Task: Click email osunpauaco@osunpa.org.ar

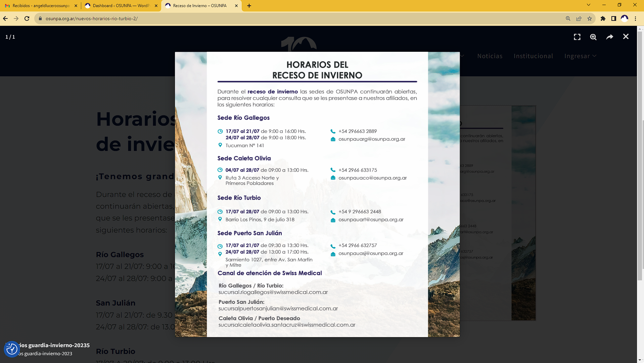Action: 373,178
